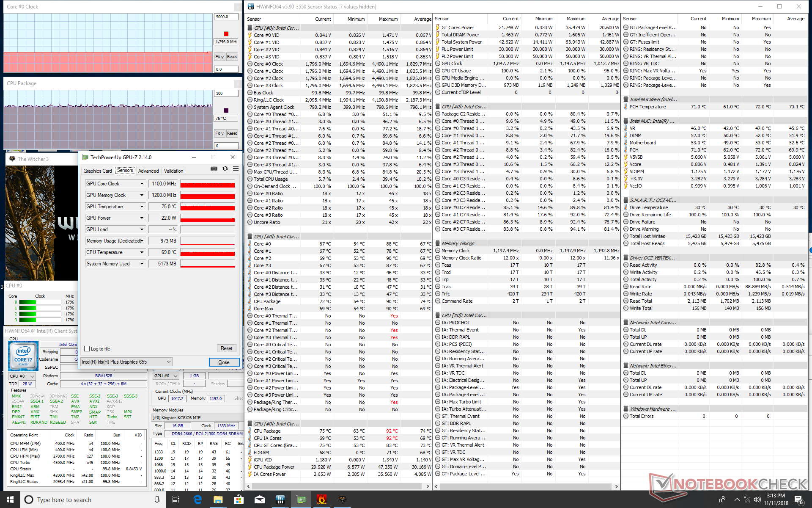Image resolution: width=812 pixels, height=508 pixels.
Task: Switch to the Advanced tab in GPU-Z
Action: click(148, 171)
